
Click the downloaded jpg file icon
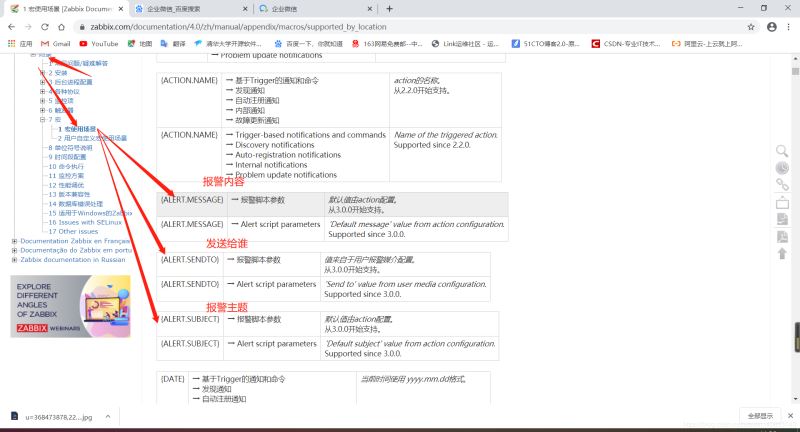point(14,416)
